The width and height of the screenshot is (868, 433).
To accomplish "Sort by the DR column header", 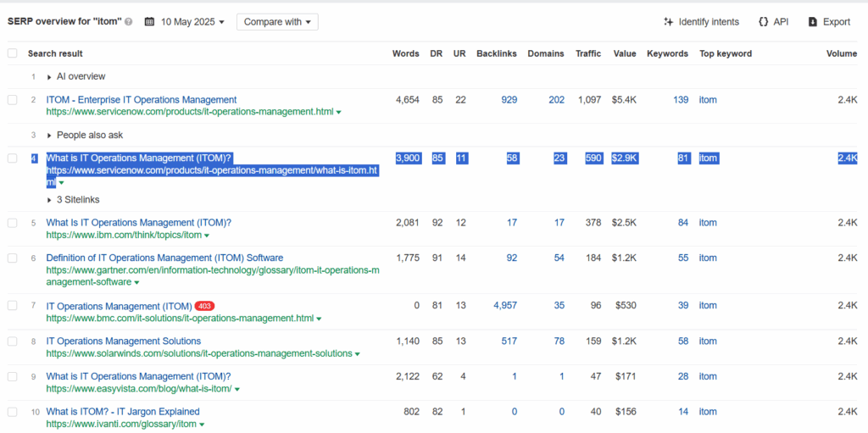I will pos(437,53).
